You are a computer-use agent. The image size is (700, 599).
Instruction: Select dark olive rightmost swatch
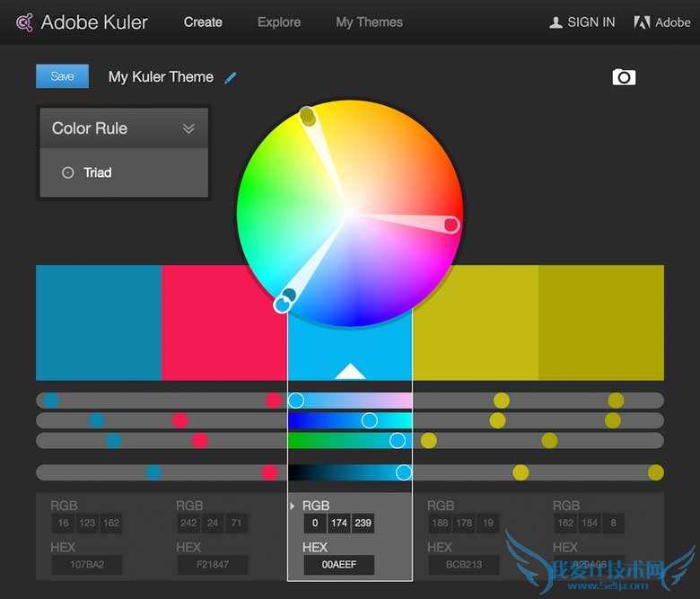(601, 322)
